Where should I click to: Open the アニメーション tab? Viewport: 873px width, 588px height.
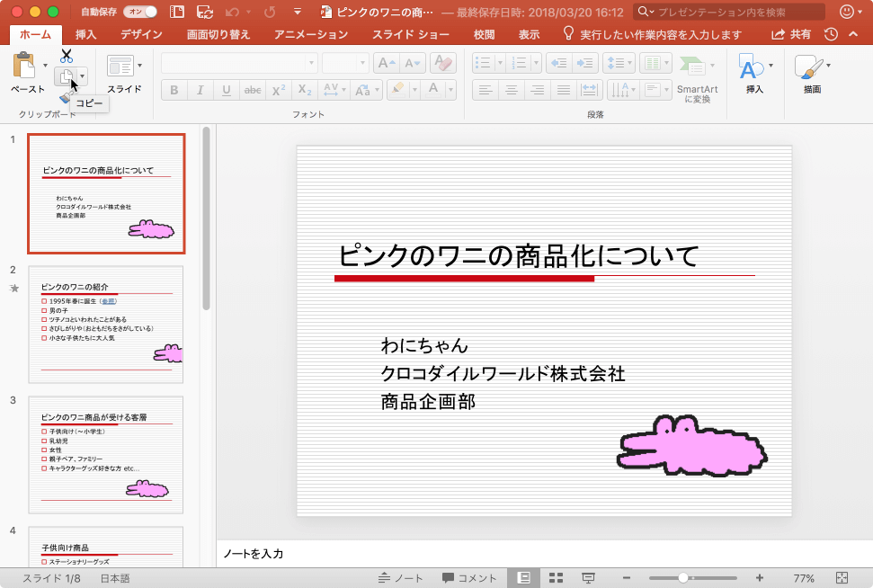point(311,34)
